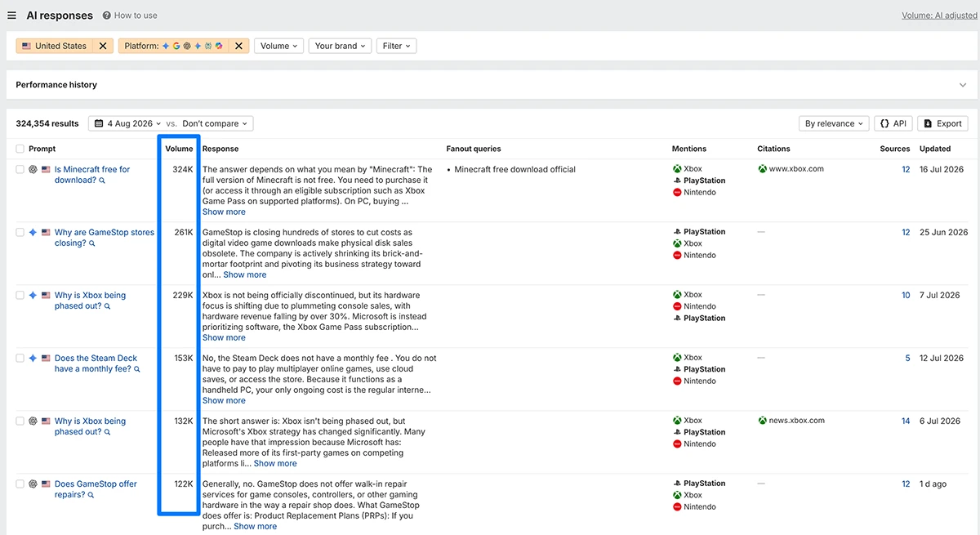Click sparkle platform icon in Steam Deck row
980x535 pixels.
[33, 359]
